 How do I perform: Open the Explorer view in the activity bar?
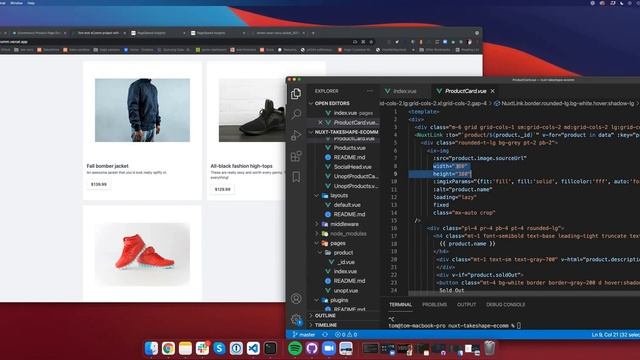pyautogui.click(x=296, y=94)
